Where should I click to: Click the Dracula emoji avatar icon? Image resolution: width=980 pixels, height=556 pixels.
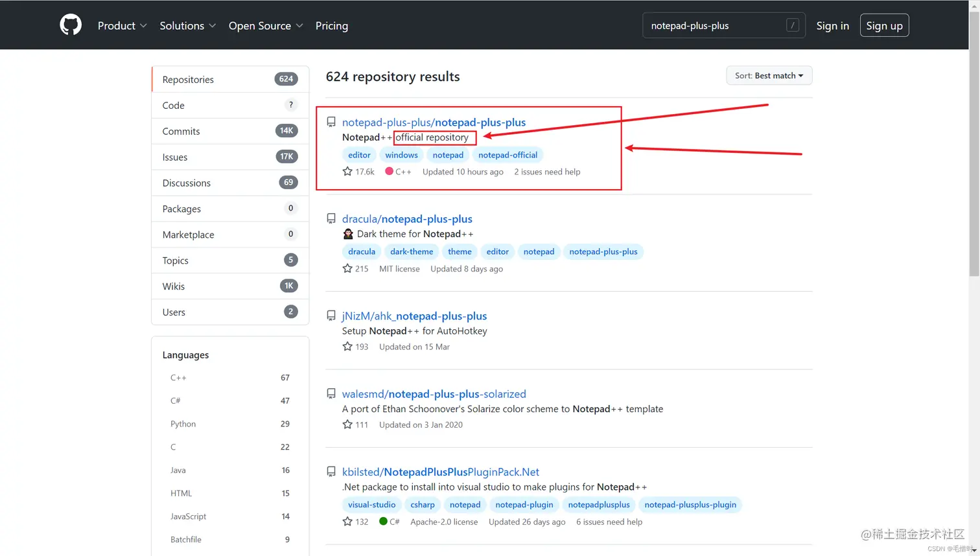[x=348, y=234]
